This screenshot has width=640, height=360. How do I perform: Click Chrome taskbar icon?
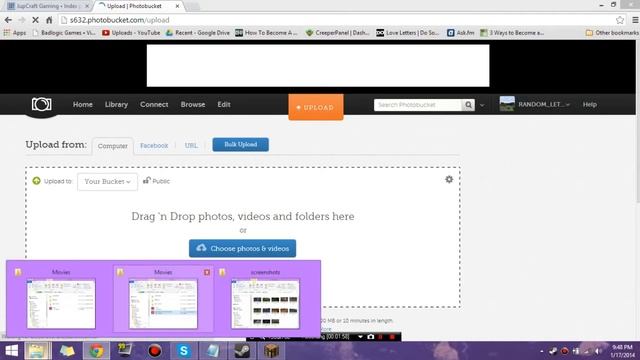coord(96,351)
